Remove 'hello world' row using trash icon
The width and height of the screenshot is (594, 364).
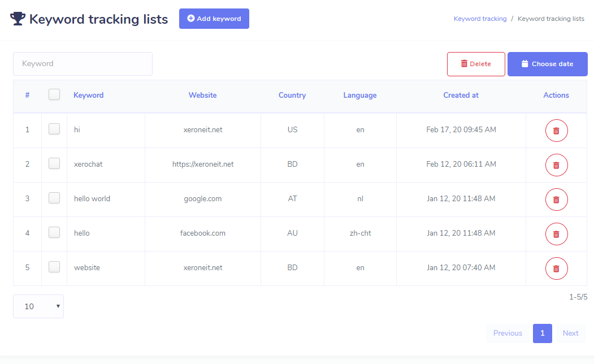(x=556, y=200)
